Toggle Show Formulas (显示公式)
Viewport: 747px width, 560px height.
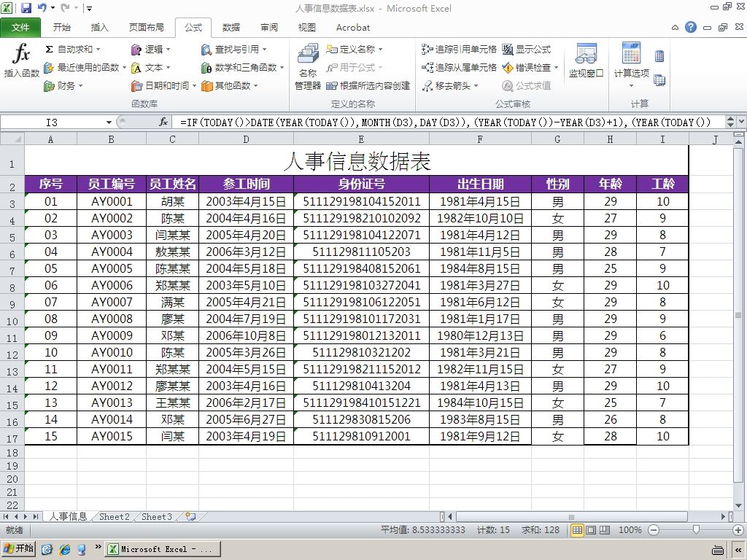pos(527,49)
